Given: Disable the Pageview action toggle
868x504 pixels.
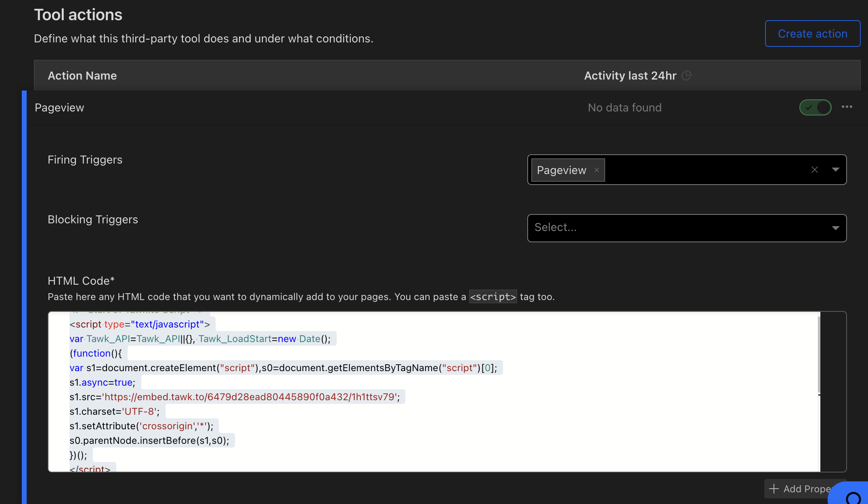Looking at the screenshot, I should tap(815, 107).
